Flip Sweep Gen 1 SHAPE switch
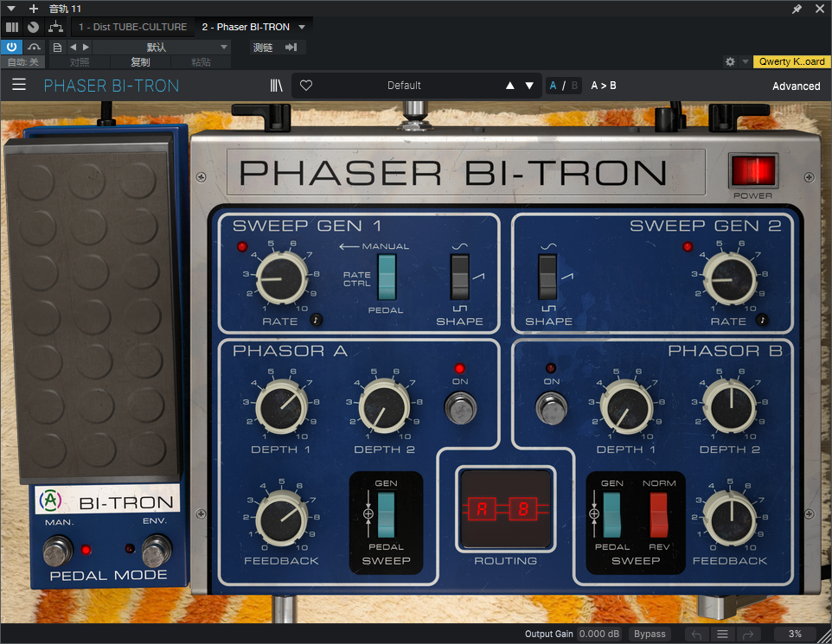Screen dimensions: 832x644 tap(459, 277)
